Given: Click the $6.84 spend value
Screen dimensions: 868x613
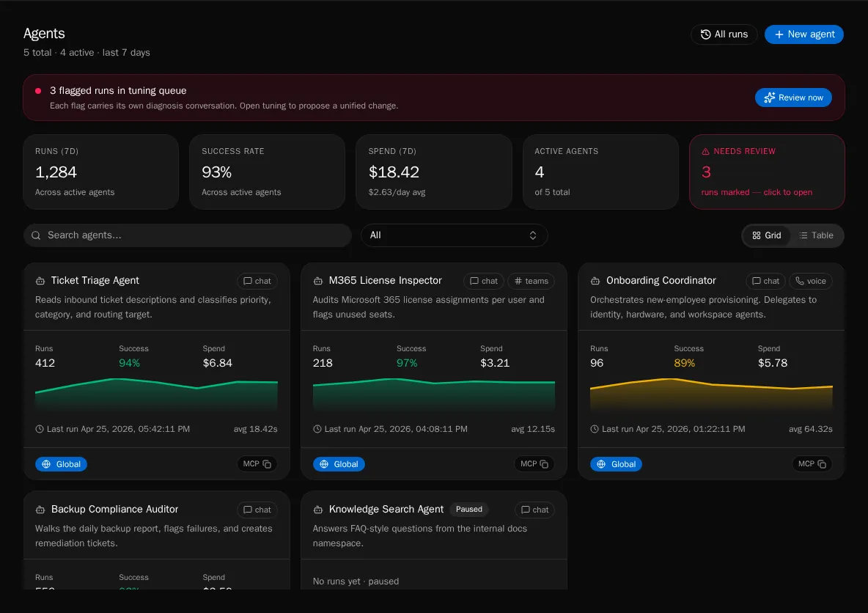Looking at the screenshot, I should click(218, 363).
